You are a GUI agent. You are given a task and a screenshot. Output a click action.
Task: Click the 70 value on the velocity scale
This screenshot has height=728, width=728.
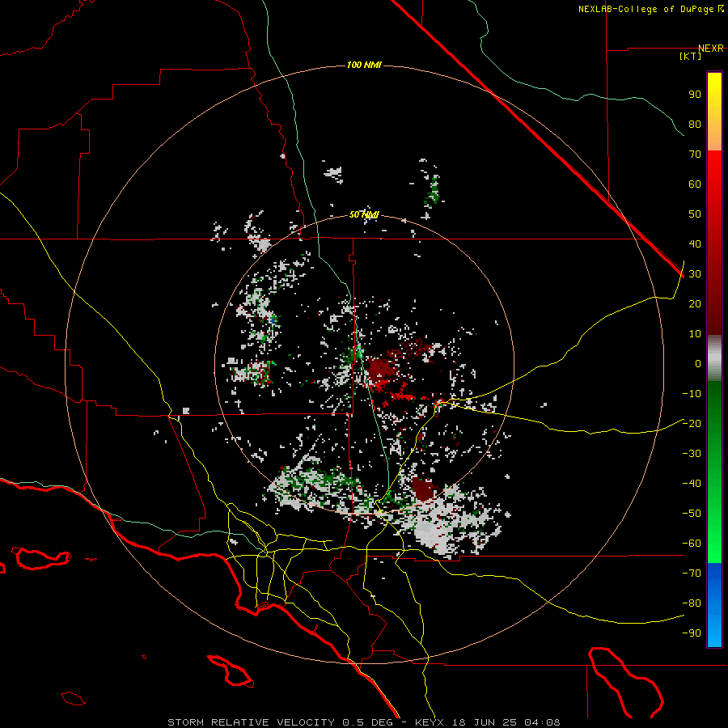point(695,154)
